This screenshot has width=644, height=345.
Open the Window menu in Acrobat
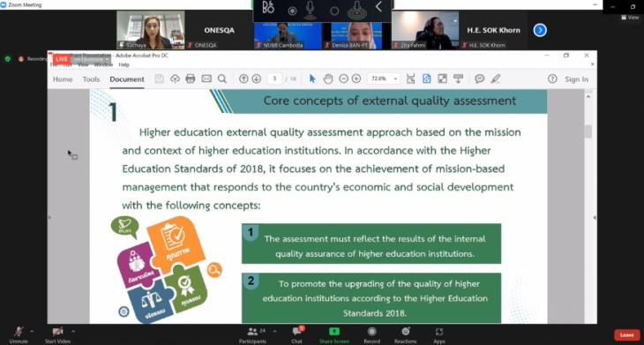pyautogui.click(x=103, y=65)
